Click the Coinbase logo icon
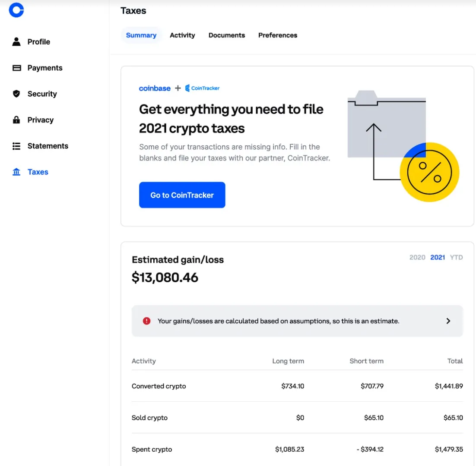This screenshot has width=476, height=466. (x=16, y=9)
